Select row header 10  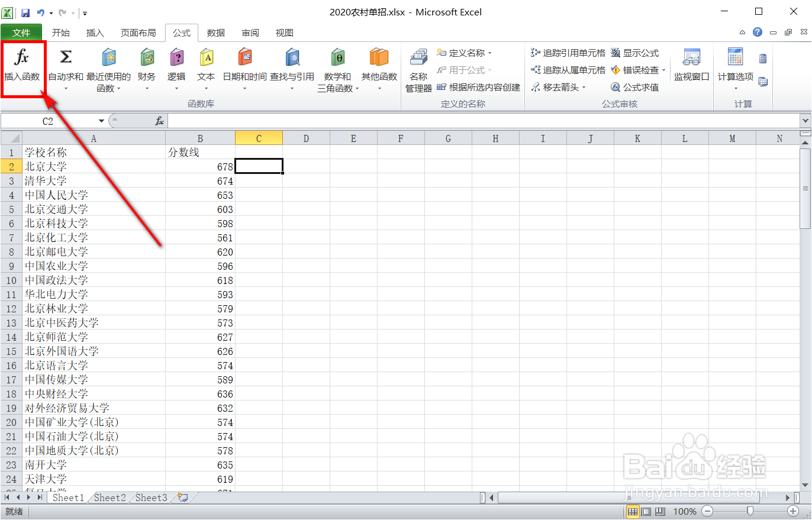coord(11,280)
